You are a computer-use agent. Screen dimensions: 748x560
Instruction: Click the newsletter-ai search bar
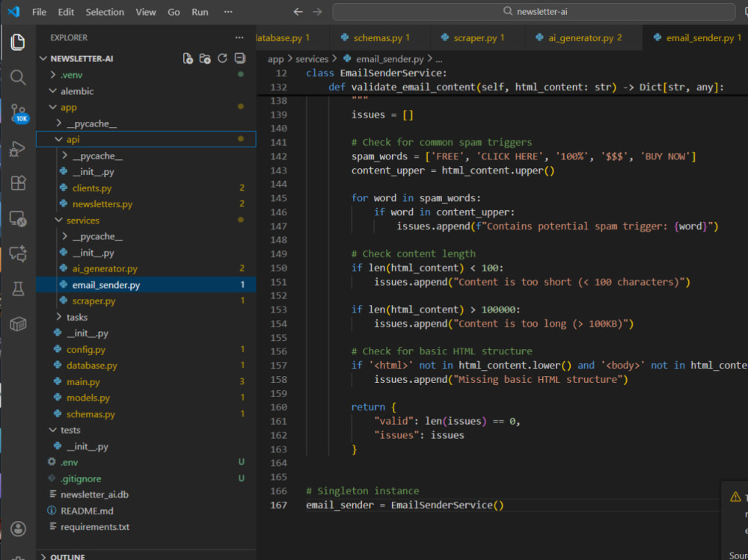[533, 12]
